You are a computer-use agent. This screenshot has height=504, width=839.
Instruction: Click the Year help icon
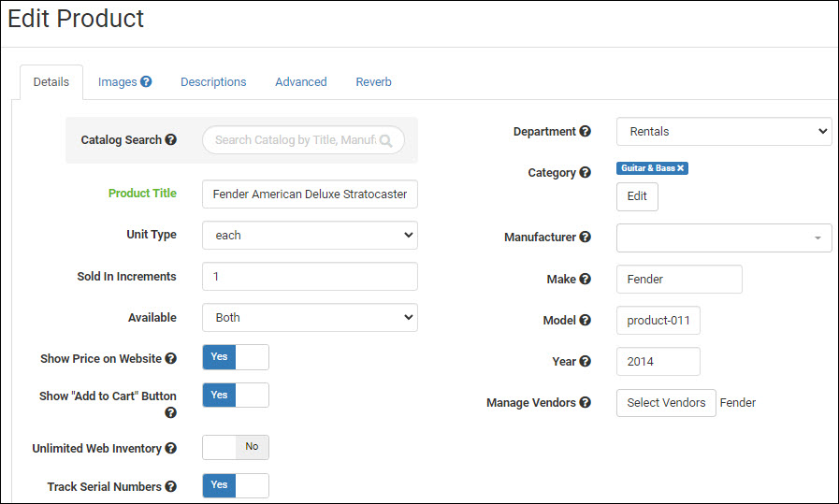pos(586,361)
